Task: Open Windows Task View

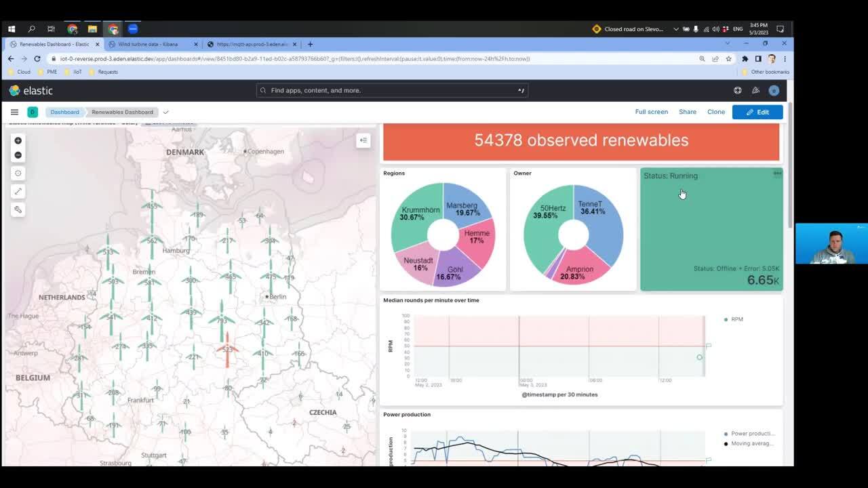Action: (x=51, y=29)
